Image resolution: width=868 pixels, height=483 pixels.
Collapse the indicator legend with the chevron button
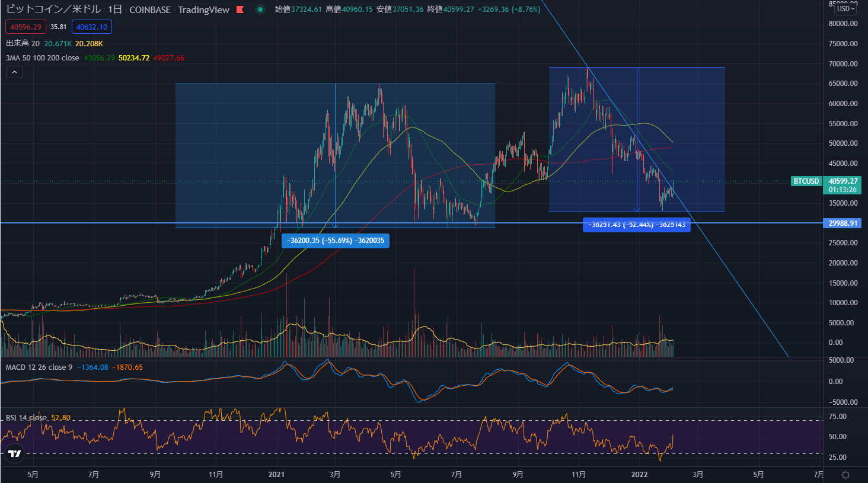14,72
